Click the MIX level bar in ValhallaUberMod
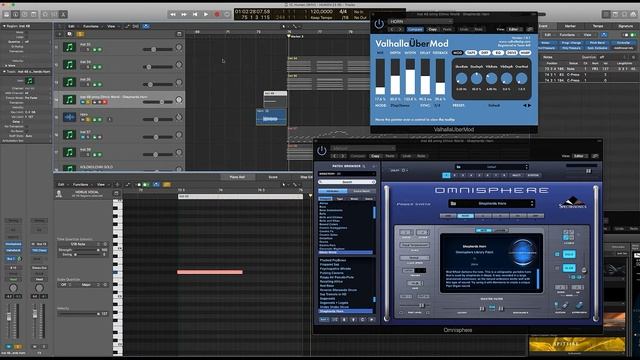 click(x=380, y=76)
